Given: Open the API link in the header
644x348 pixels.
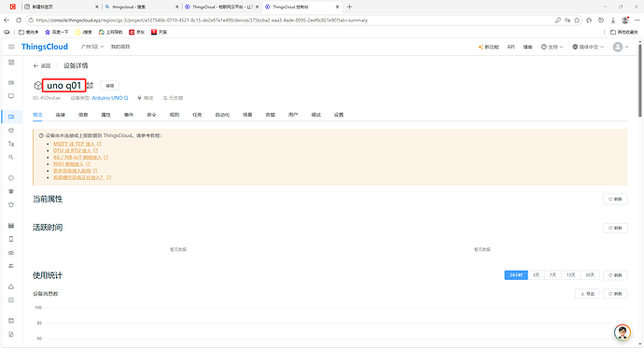Looking at the screenshot, I should click(511, 47).
